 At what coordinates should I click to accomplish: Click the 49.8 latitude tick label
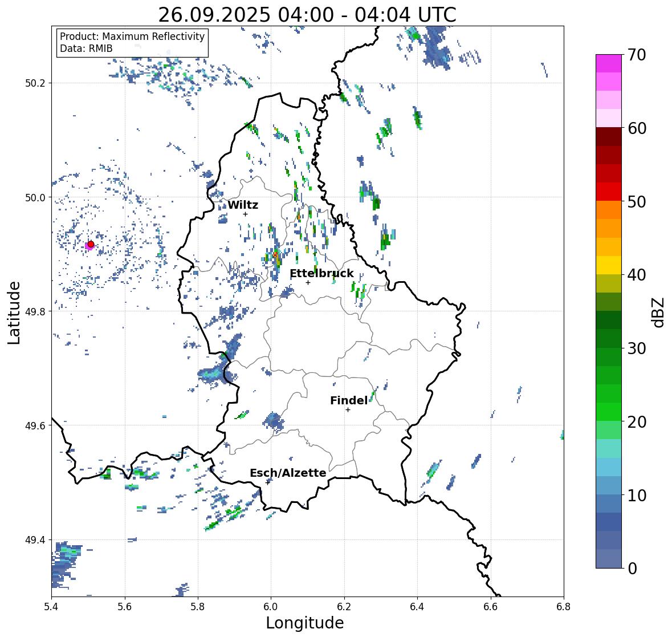35,311
